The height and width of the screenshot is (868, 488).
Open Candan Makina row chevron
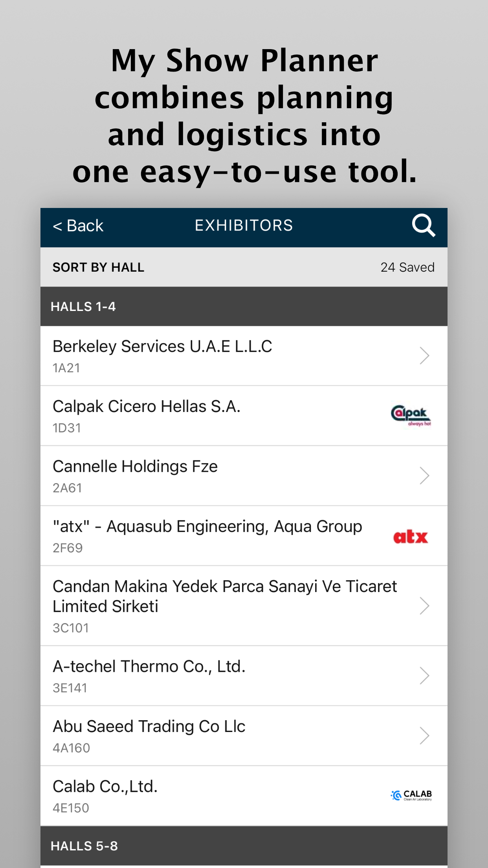[424, 606]
